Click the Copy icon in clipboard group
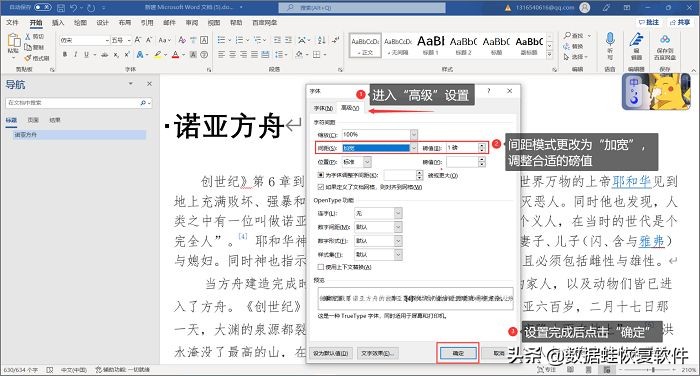 (x=28, y=47)
